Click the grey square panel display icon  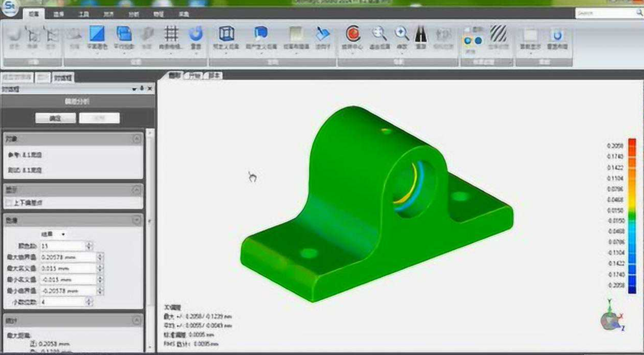pyautogui.click(x=530, y=34)
